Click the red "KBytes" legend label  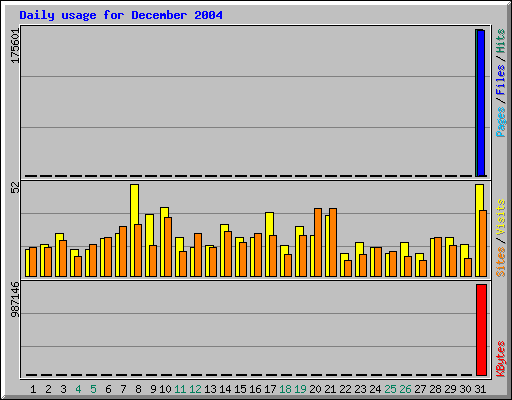point(500,359)
